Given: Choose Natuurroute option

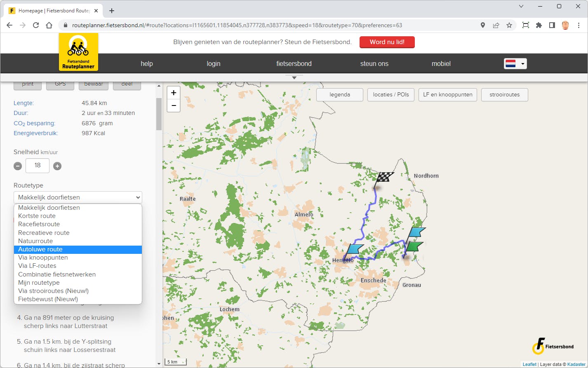Looking at the screenshot, I should (x=78, y=241).
